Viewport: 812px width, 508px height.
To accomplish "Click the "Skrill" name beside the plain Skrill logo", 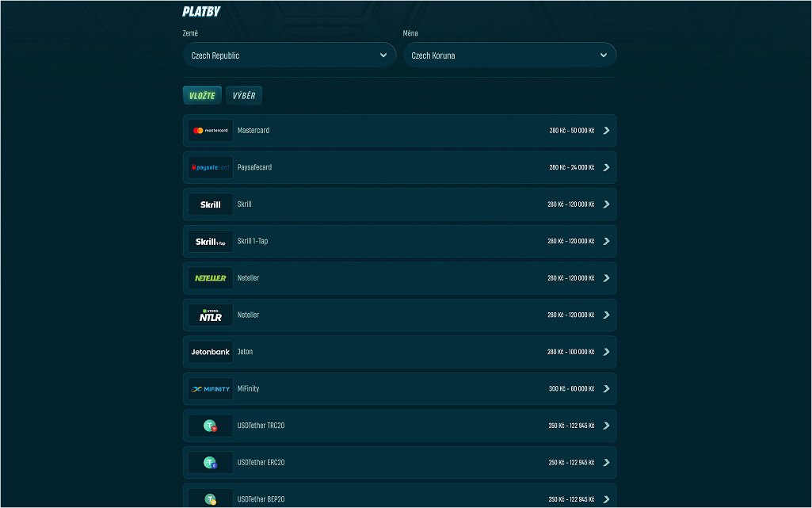I will pos(245,204).
